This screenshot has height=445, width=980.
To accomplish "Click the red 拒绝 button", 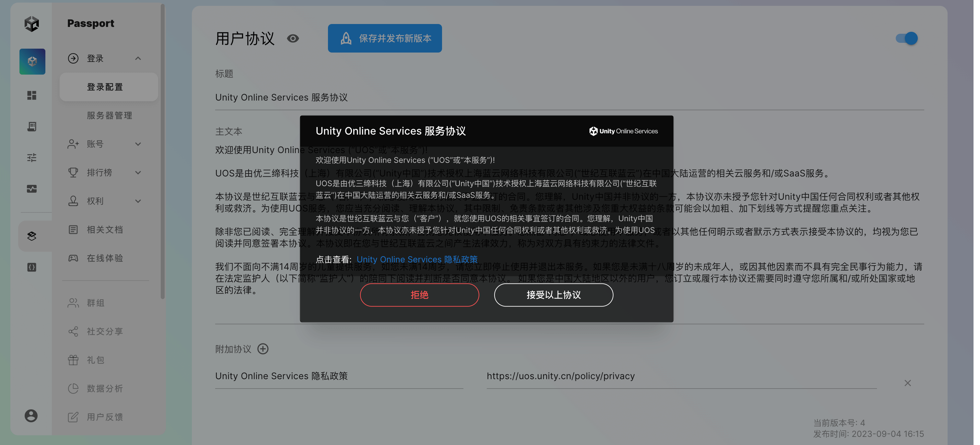I will 419,295.
